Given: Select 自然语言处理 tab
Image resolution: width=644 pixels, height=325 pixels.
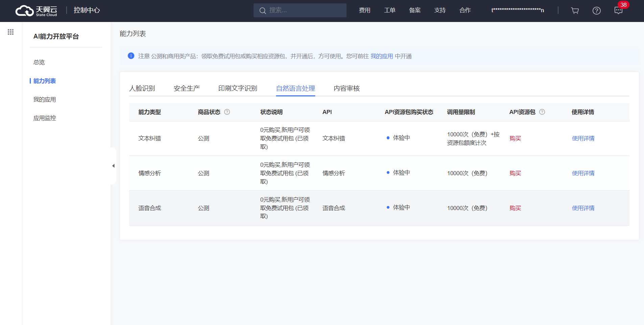Looking at the screenshot, I should pyautogui.click(x=295, y=88).
